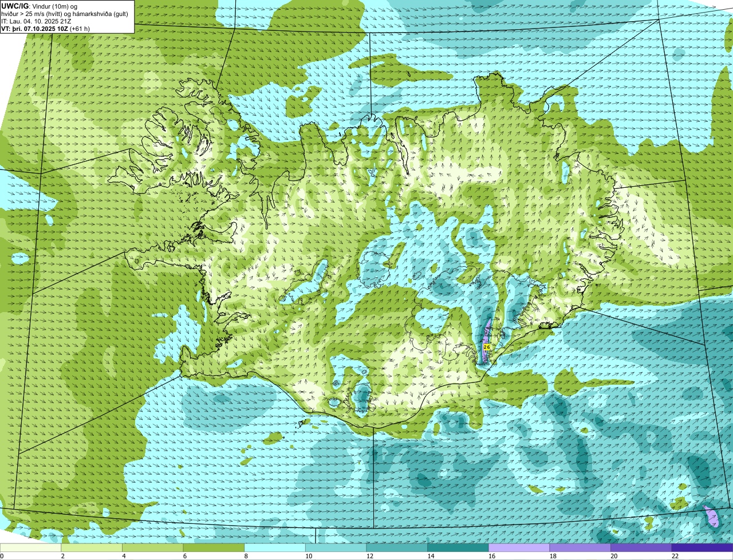The width and height of the screenshot is (733, 560).
Task: Click the dark indigo legend swatch above 22
Action: [x=702, y=547]
